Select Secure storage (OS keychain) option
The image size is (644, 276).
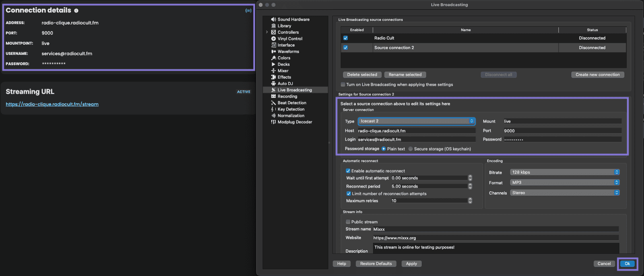click(x=411, y=149)
